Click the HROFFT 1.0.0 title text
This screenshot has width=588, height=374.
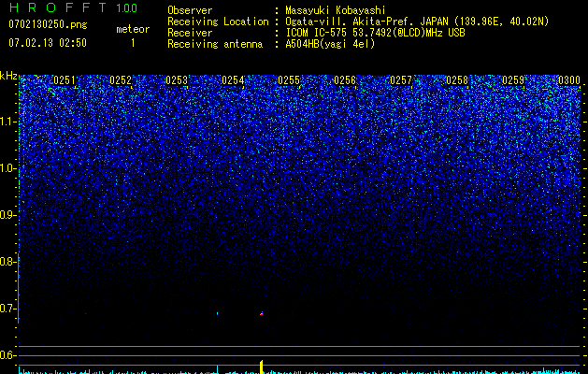(73, 7)
